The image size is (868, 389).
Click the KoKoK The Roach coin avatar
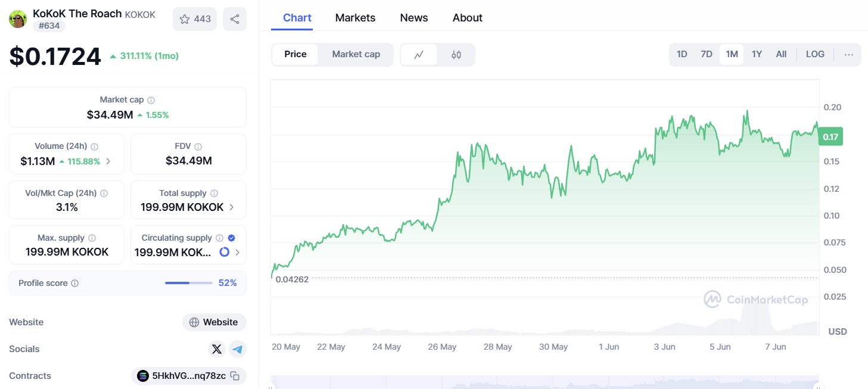(x=18, y=19)
